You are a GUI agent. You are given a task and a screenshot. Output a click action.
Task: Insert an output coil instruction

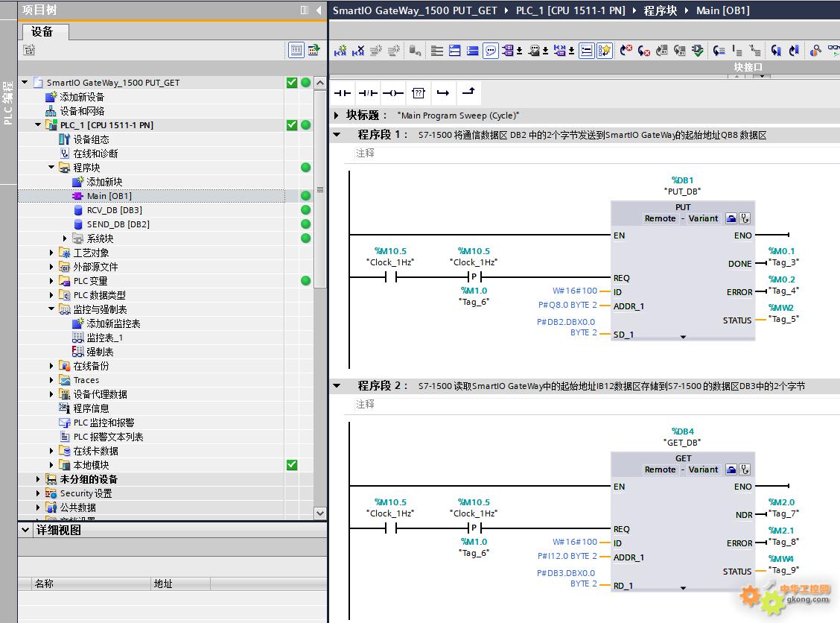392,93
